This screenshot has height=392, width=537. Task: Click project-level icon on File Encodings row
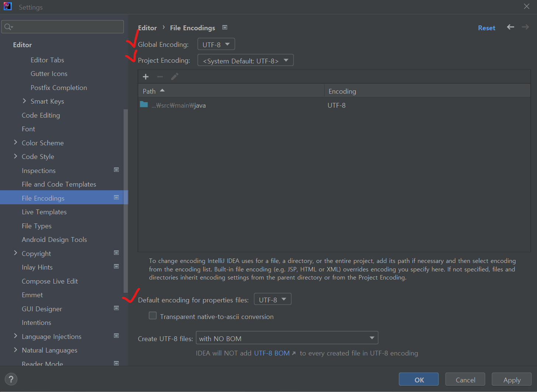[116, 197]
